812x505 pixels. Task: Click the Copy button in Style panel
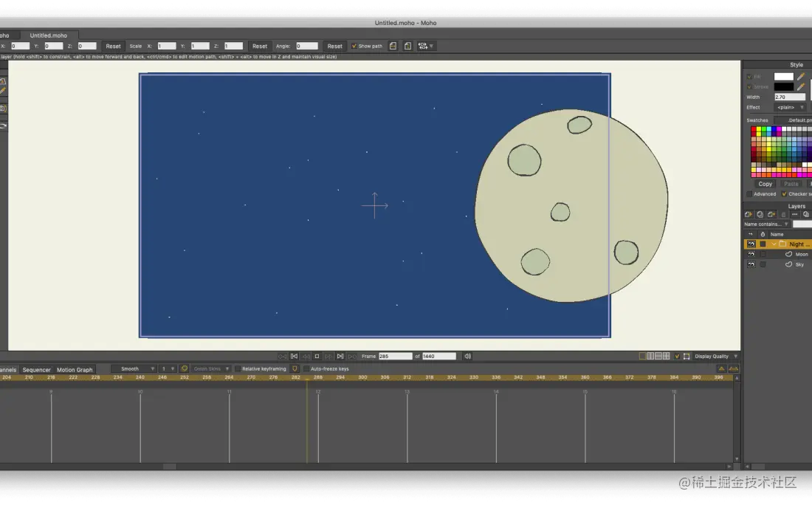[x=765, y=184]
